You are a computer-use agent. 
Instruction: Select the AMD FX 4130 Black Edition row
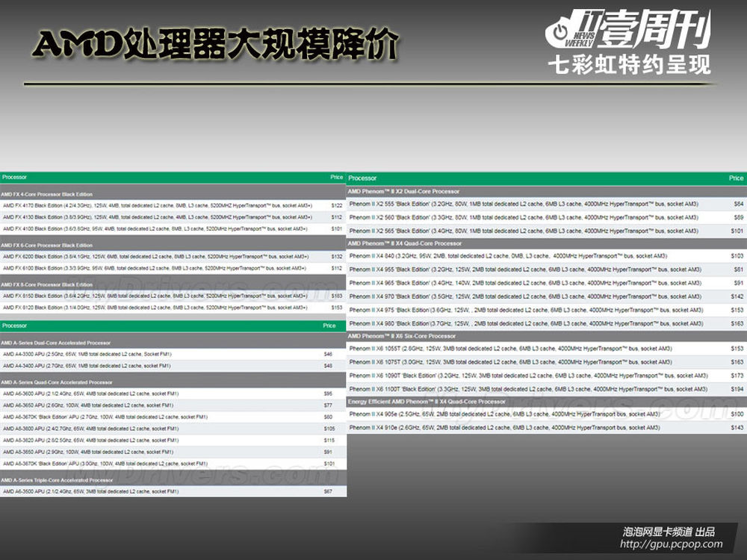click(173, 217)
